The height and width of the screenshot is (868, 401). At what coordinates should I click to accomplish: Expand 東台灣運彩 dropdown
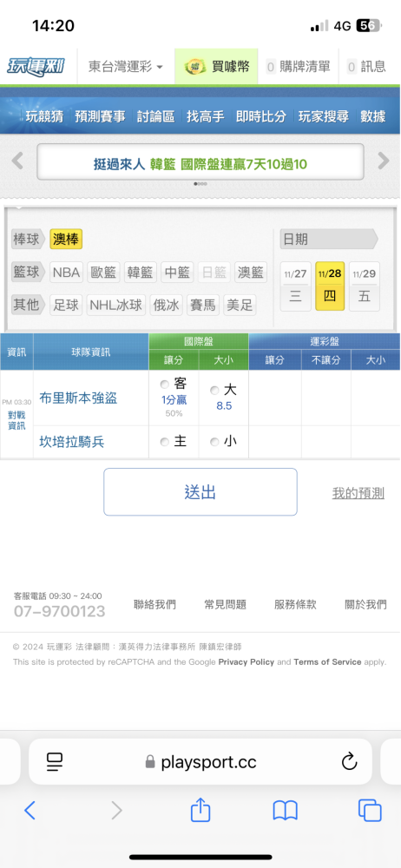point(126,67)
